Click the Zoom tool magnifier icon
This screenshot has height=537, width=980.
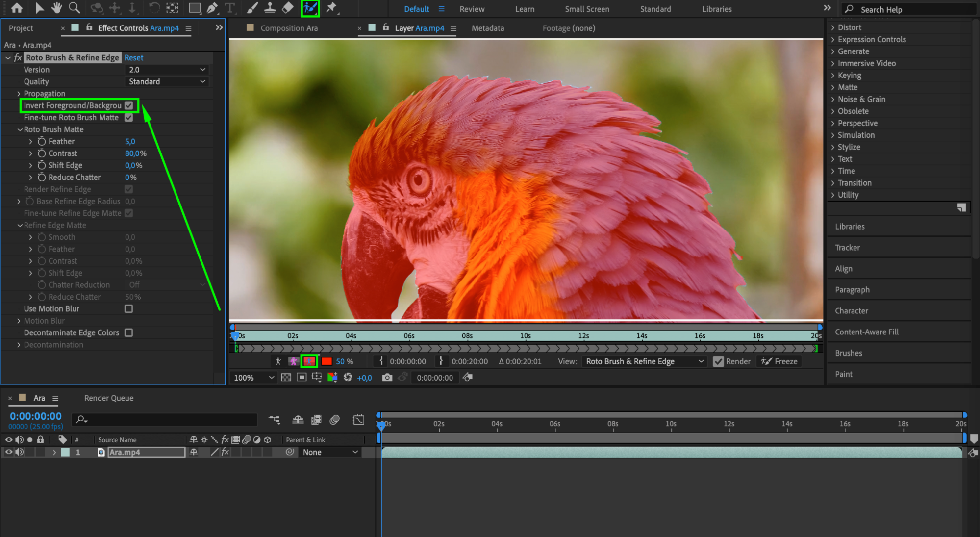75,8
